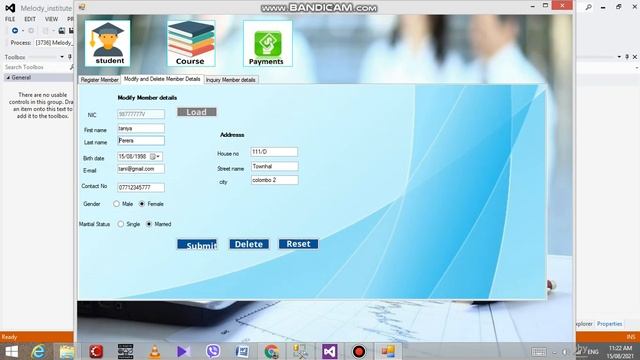Click the city field containing colombo 2
This screenshot has width=640, height=360.
[x=274, y=180]
